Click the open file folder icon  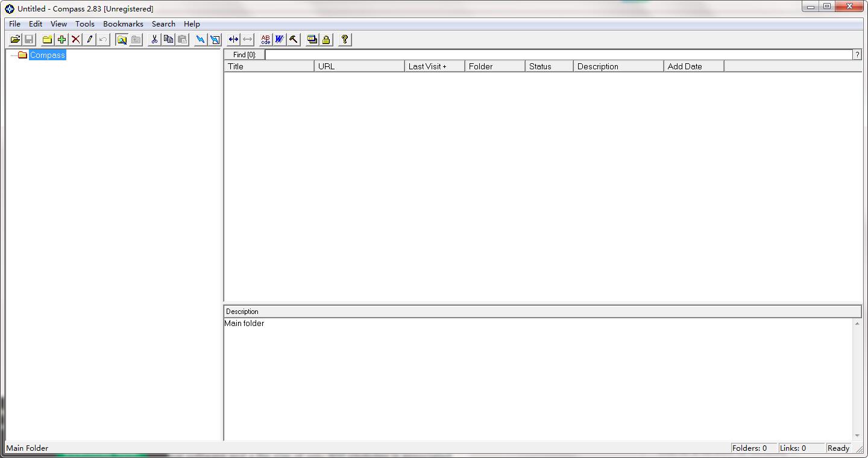(x=15, y=40)
